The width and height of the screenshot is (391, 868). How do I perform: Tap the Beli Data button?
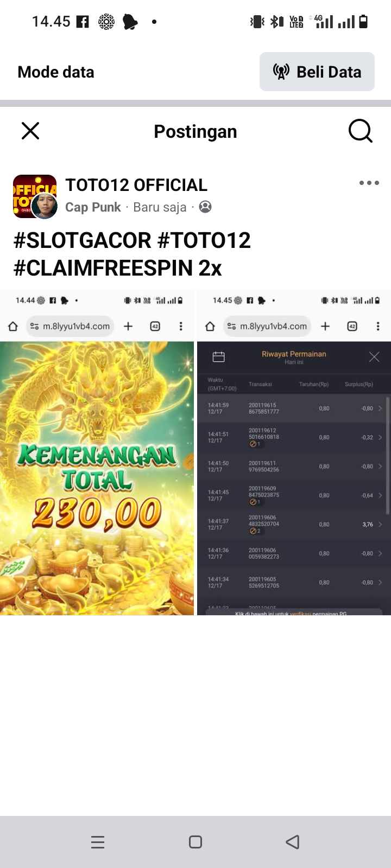pos(317,72)
